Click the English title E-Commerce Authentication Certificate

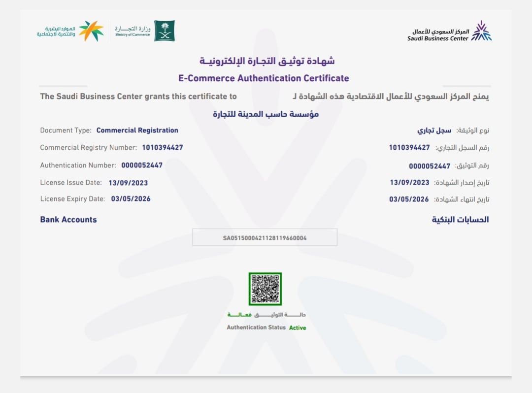[x=264, y=78]
